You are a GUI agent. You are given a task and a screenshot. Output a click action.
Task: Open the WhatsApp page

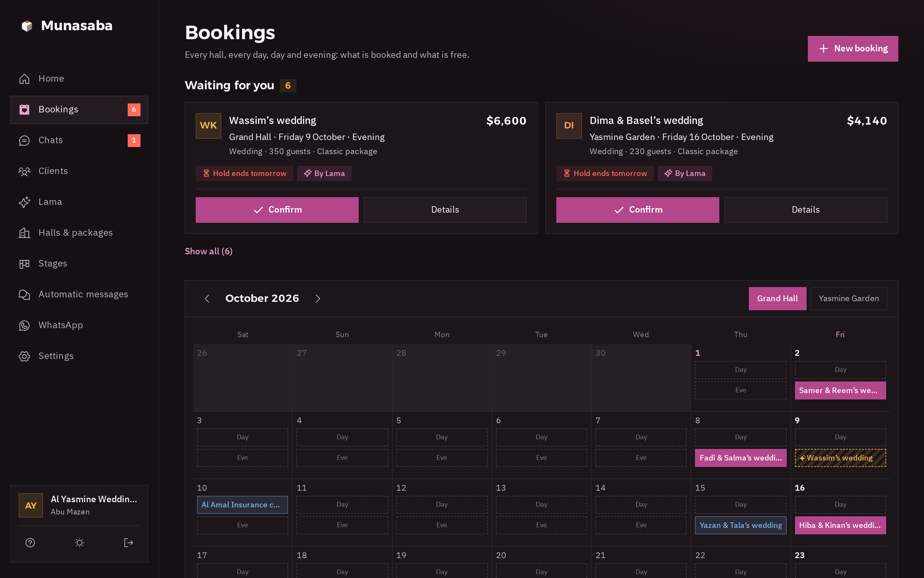[79, 325]
